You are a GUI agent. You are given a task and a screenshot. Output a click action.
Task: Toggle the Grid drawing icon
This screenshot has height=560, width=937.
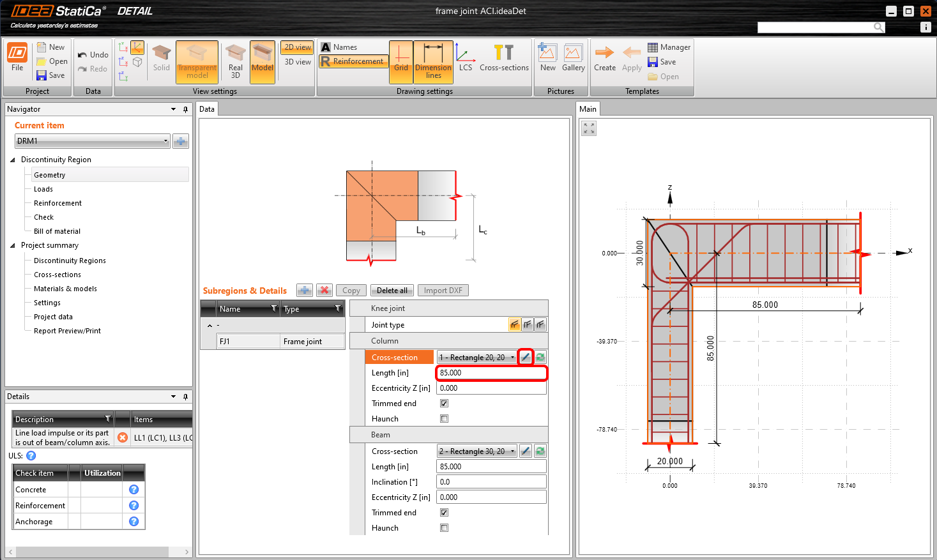[x=401, y=61]
